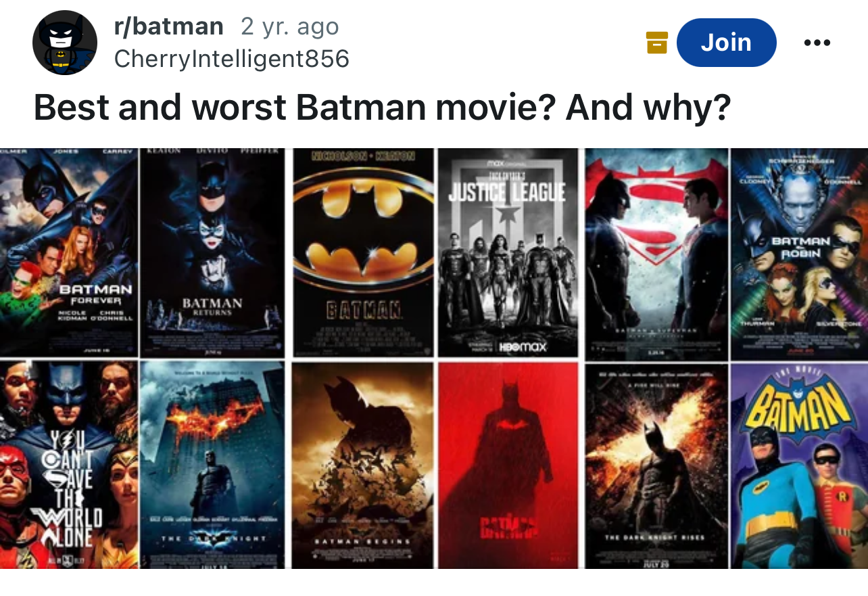Open the post title about Batman movies
Viewport: 868px width, 596px height.
382,107
